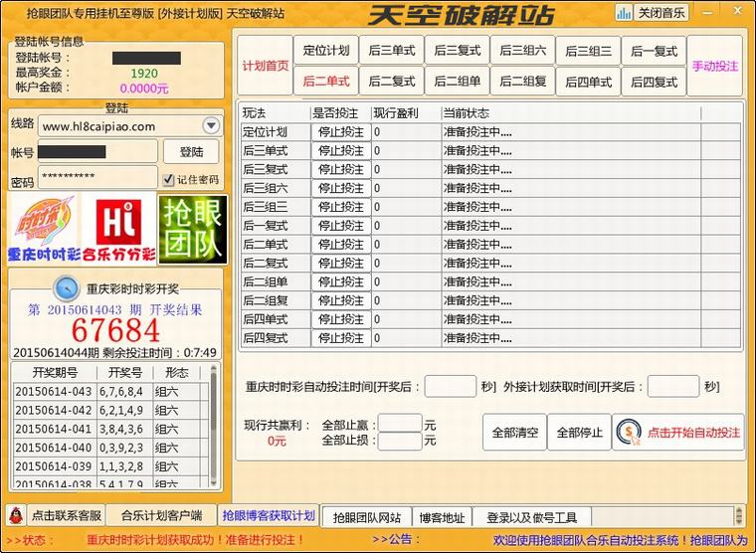
Task: Select the 后二单式 play type tab
Action: pos(325,82)
